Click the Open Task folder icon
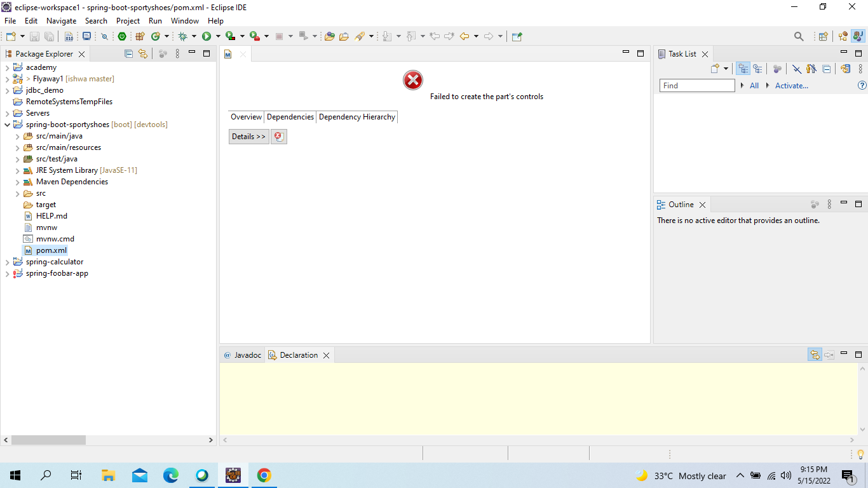This screenshot has height=488, width=868. (344, 36)
